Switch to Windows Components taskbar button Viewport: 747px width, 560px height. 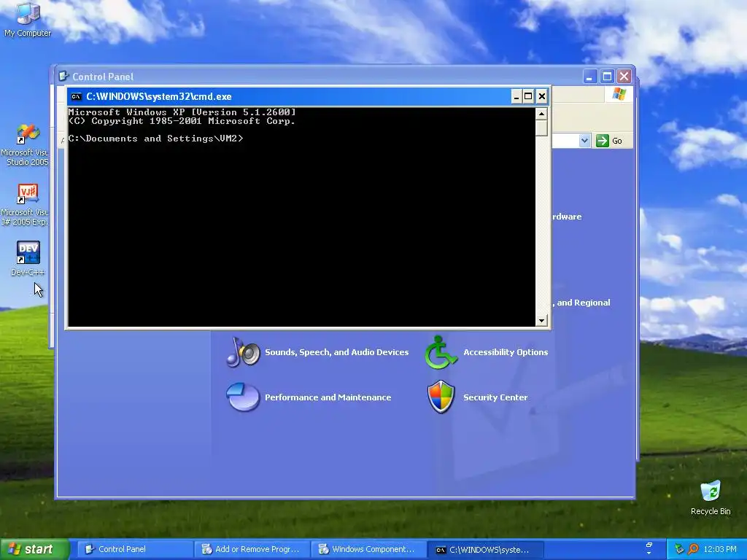tap(368, 549)
